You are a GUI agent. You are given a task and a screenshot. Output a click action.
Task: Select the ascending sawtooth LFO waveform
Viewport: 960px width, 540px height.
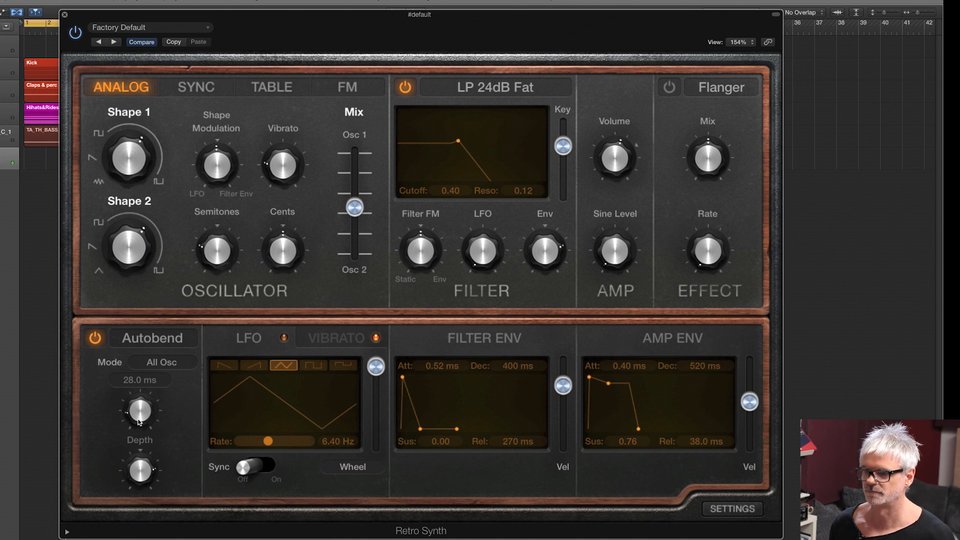click(x=254, y=366)
